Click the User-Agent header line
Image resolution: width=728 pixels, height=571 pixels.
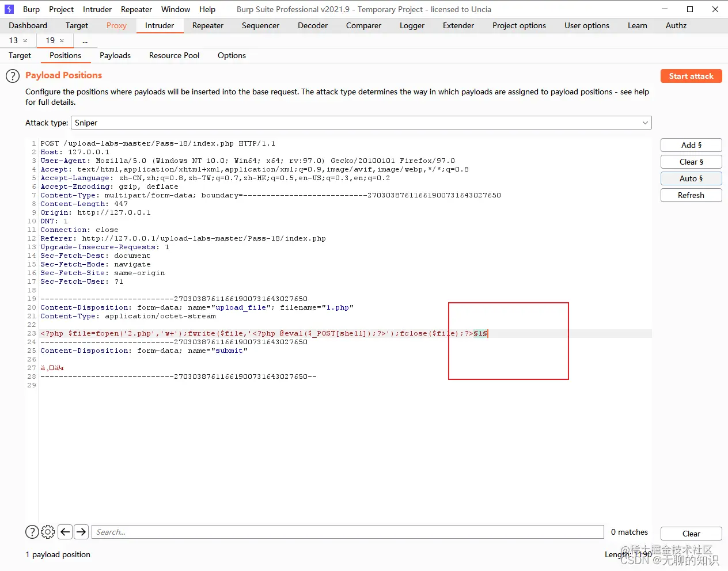coord(248,161)
